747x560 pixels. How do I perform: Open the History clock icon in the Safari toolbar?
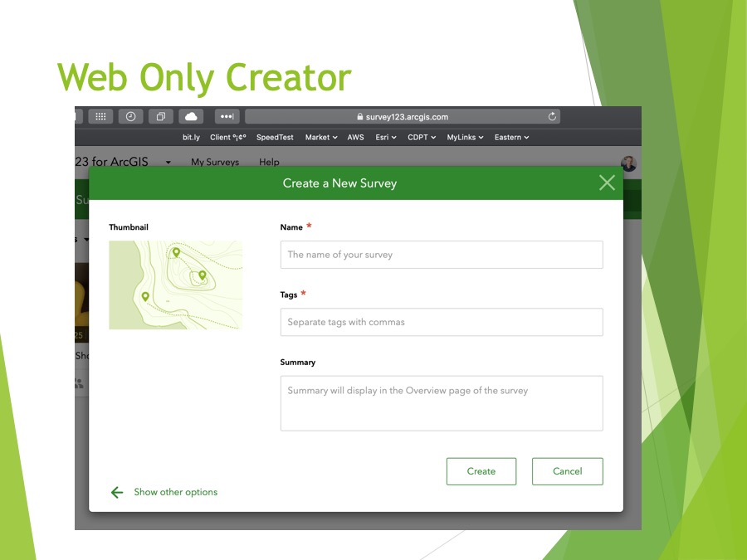130,117
